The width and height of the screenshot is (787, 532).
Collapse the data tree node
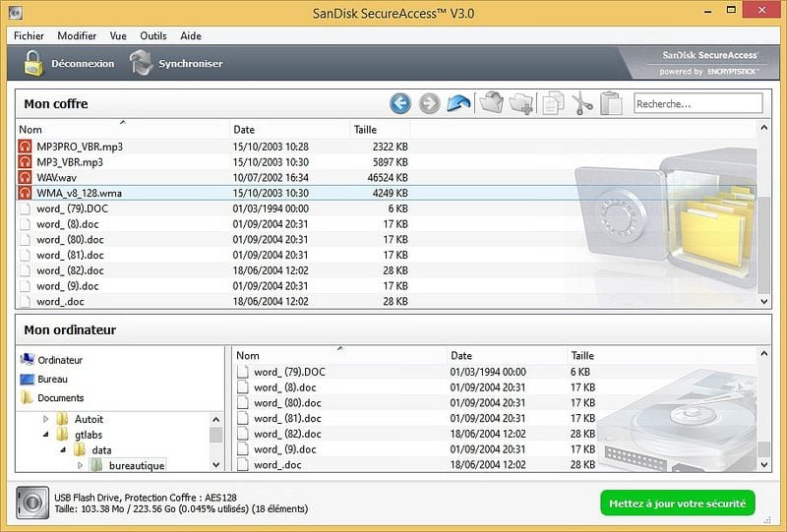63,449
